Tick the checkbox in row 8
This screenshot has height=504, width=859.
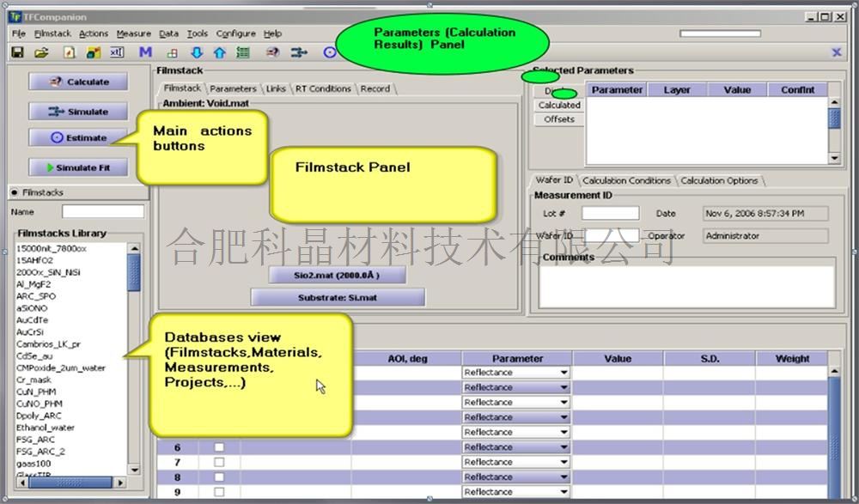[x=219, y=477]
